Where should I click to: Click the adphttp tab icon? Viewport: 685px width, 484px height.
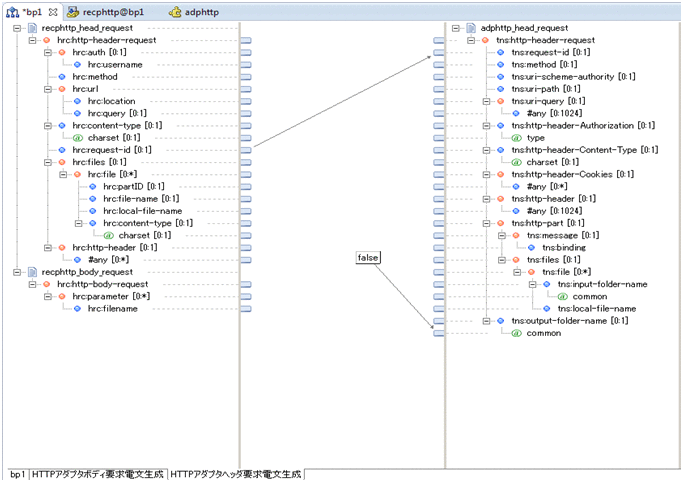(175, 12)
